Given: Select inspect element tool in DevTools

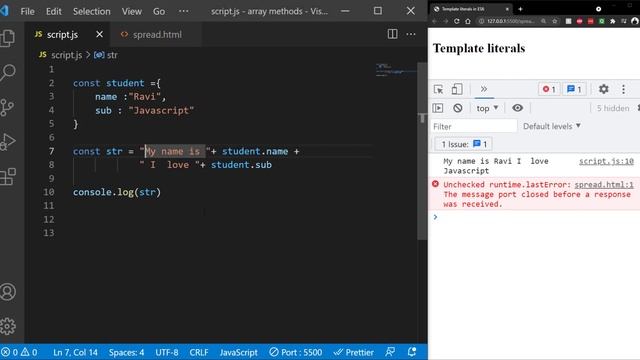Looking at the screenshot, I should (x=438, y=89).
